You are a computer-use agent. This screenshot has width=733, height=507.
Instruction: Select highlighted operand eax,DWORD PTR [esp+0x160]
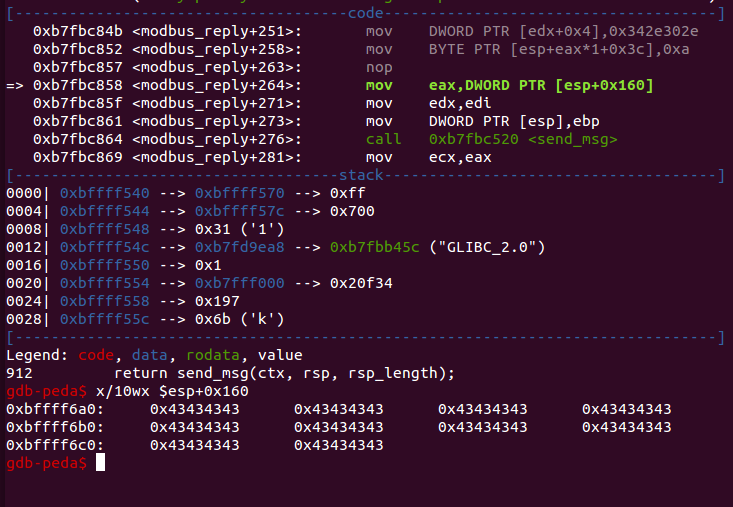coord(541,86)
